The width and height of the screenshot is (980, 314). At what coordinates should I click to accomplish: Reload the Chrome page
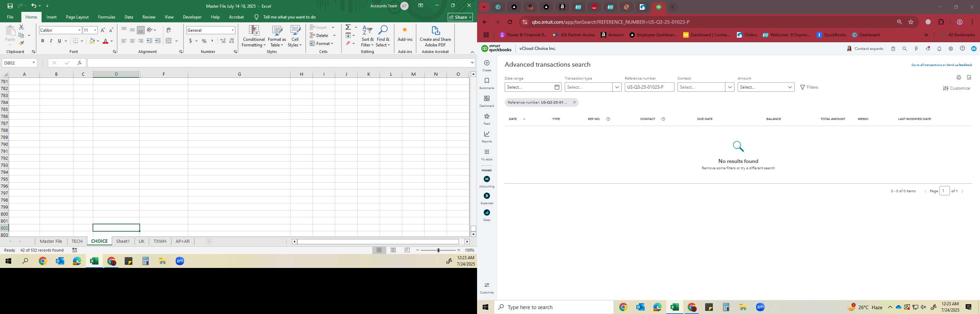(510, 22)
